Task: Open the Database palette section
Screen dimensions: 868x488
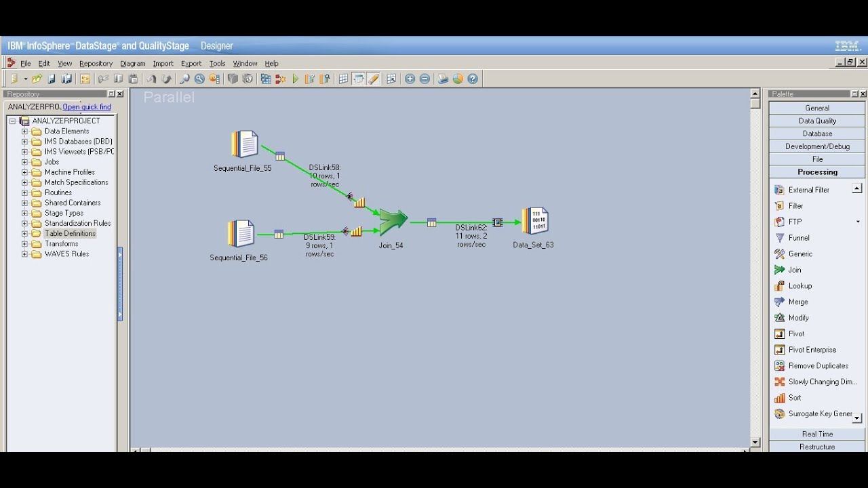Action: (817, 134)
